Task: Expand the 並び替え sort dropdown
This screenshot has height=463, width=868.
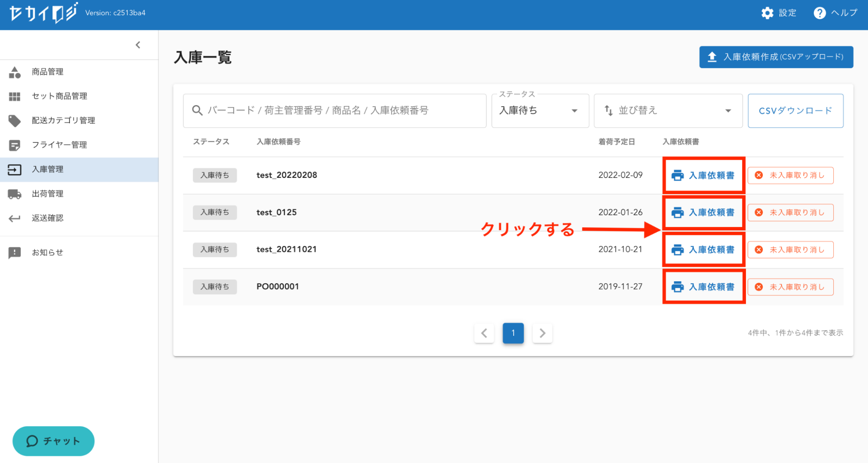Action: pos(668,111)
